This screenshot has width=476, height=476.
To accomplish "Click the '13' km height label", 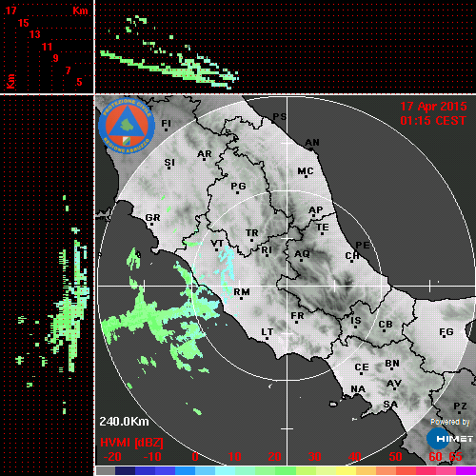I will [35, 34].
